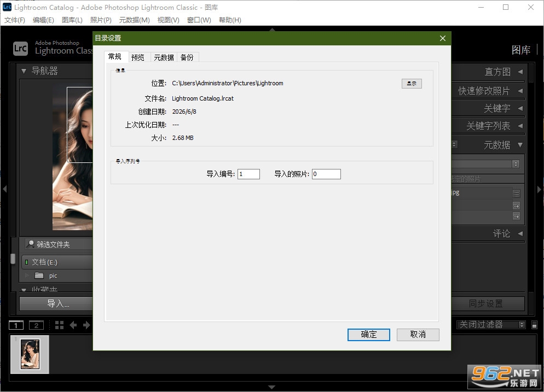Select the 备份 tab

pyautogui.click(x=187, y=57)
